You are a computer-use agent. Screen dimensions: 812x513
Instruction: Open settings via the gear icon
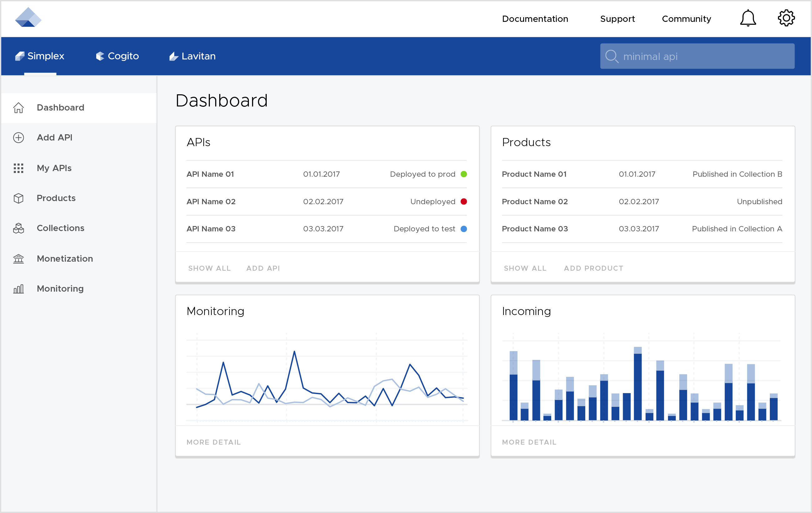pyautogui.click(x=786, y=18)
